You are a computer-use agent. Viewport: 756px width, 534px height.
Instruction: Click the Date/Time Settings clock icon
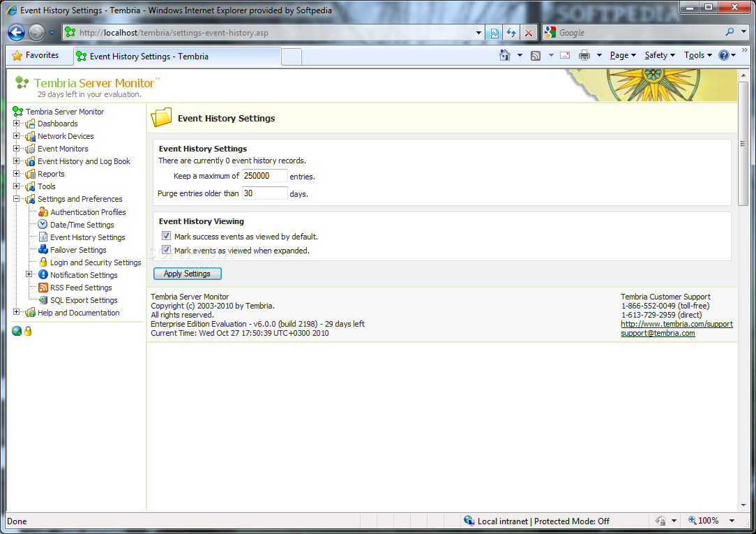(x=43, y=224)
